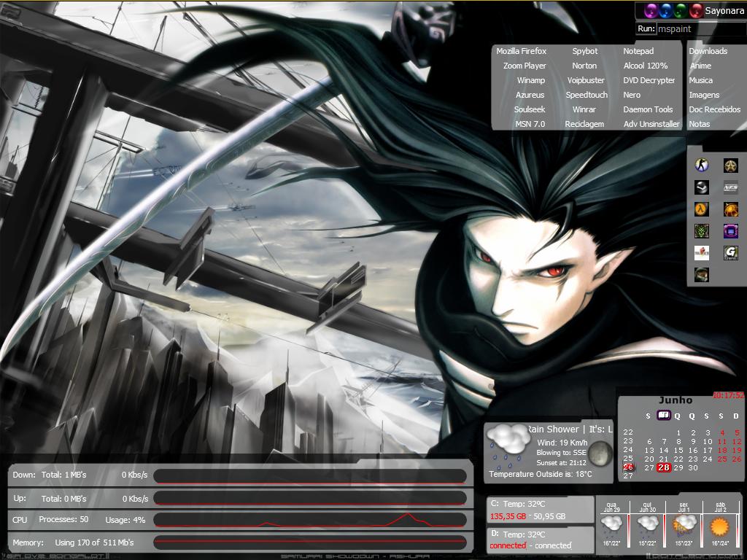Open the Notas link
The image size is (747, 560).
(x=700, y=124)
